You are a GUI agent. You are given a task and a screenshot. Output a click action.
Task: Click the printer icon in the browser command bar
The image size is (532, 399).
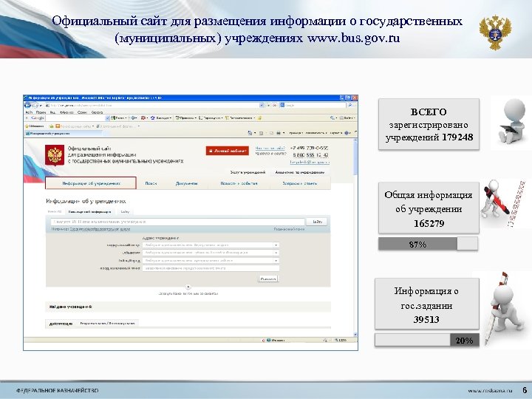(279, 133)
